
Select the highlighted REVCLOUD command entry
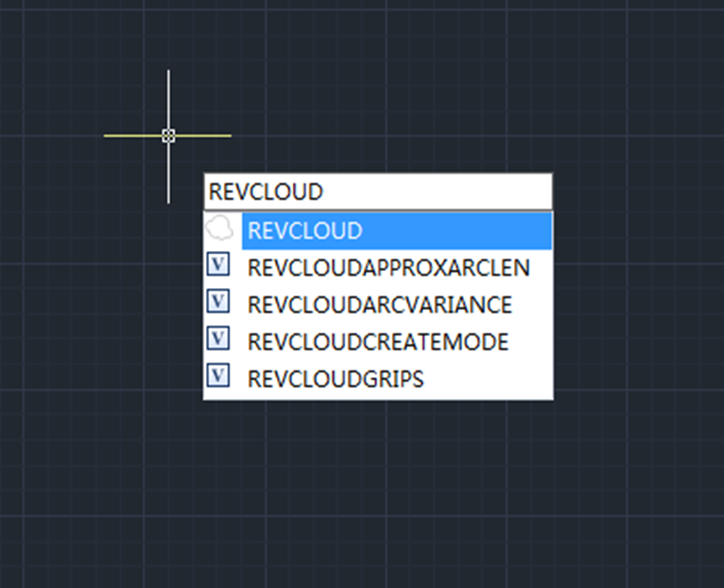304,230
